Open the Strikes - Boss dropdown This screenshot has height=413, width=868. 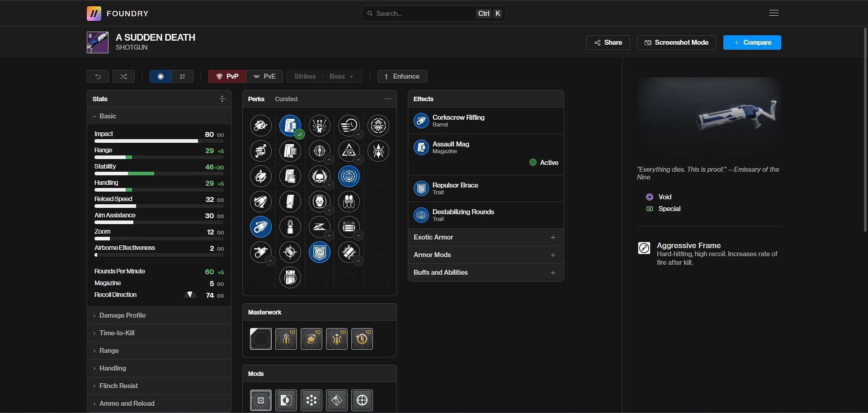click(x=325, y=76)
